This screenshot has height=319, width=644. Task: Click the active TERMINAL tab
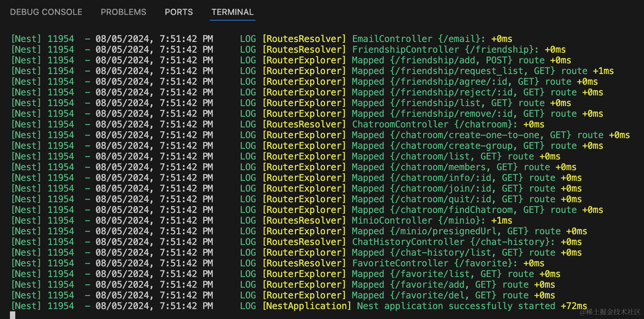(x=232, y=12)
